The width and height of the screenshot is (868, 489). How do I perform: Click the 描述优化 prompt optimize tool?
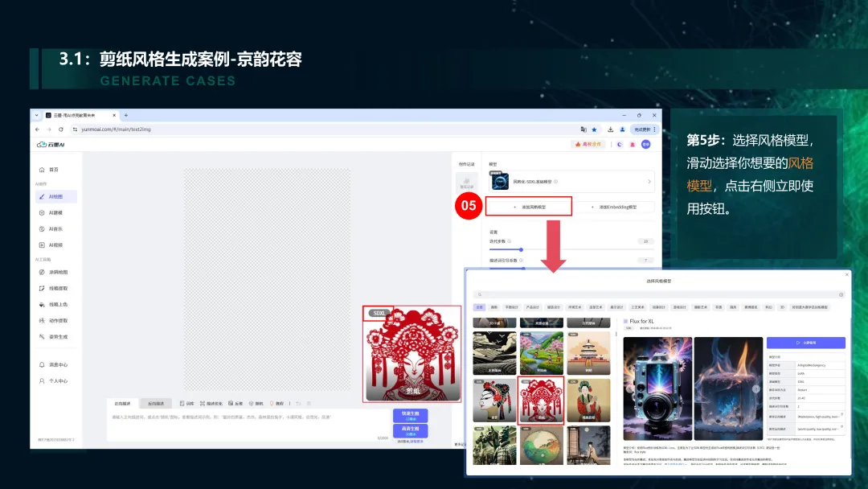tap(211, 404)
